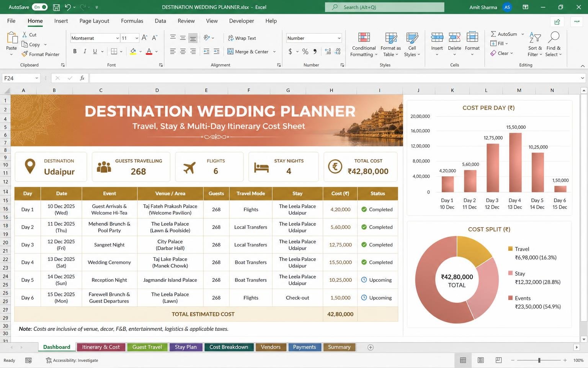
Task: Expand the formula bar chevron
Action: click(583, 78)
